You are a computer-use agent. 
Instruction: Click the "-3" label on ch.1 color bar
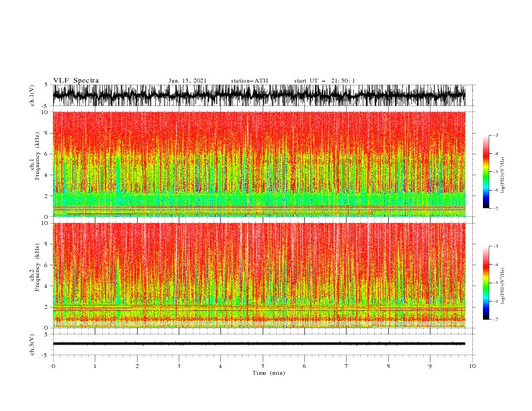pyautogui.click(x=495, y=135)
